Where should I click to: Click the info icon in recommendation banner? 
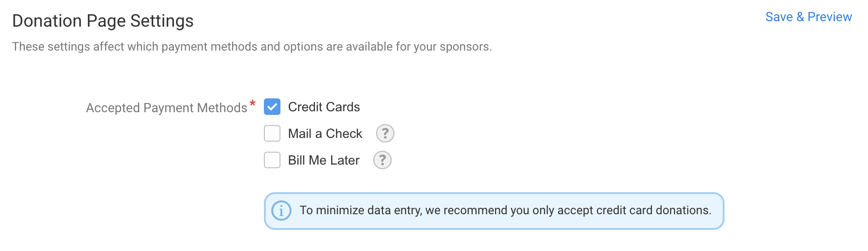(x=281, y=211)
